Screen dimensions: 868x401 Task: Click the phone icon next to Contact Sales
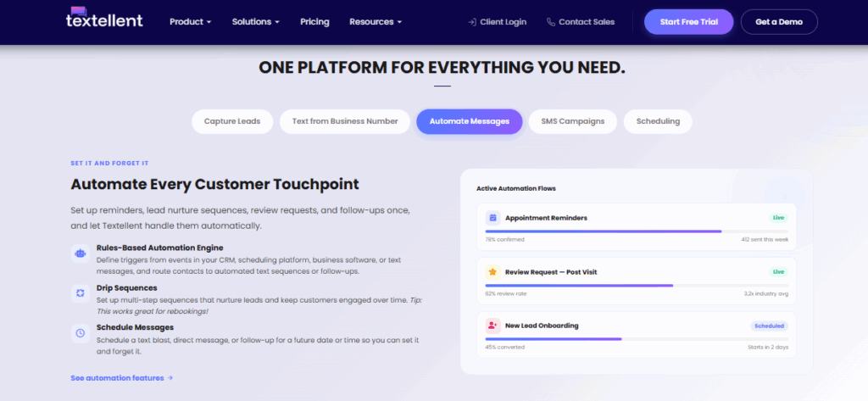click(551, 22)
